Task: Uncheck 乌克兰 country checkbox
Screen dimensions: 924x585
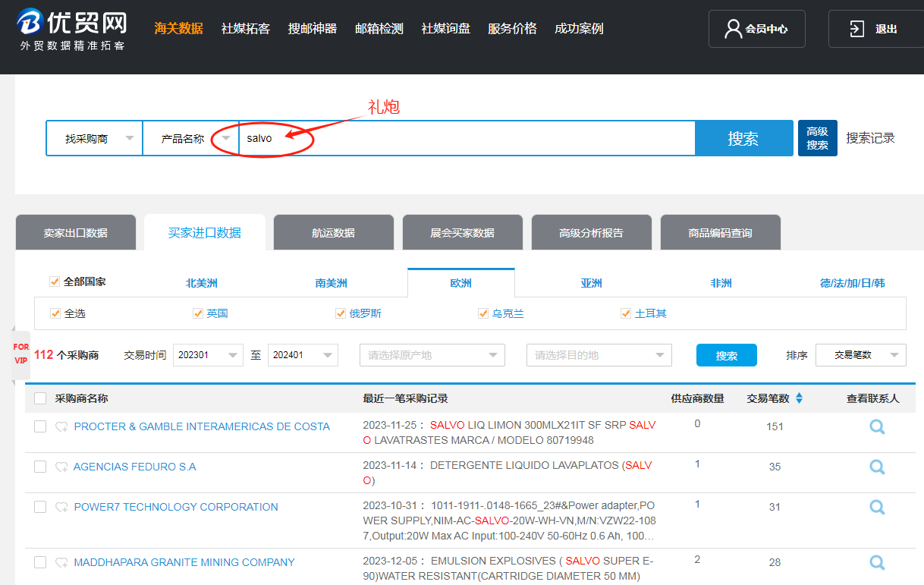Action: [483, 313]
